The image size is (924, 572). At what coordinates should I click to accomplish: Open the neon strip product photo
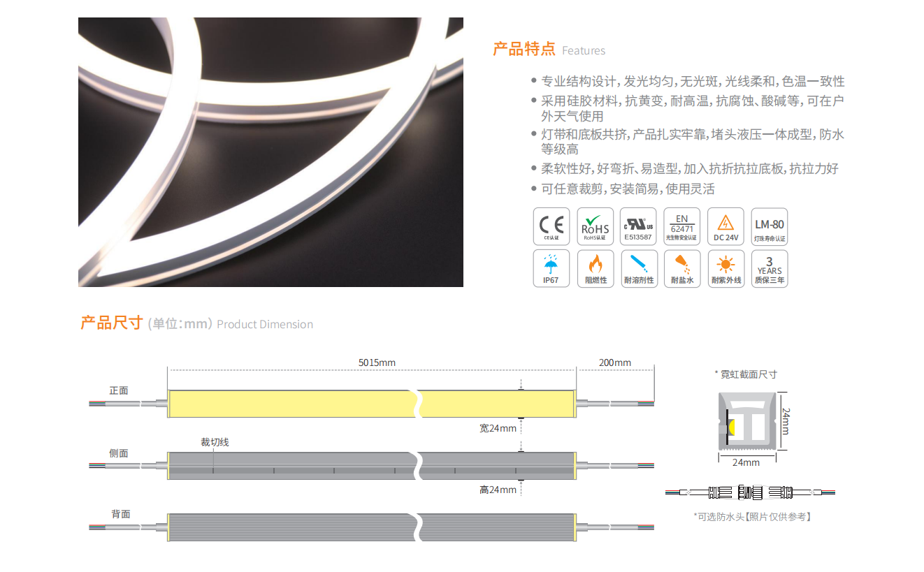(x=270, y=152)
